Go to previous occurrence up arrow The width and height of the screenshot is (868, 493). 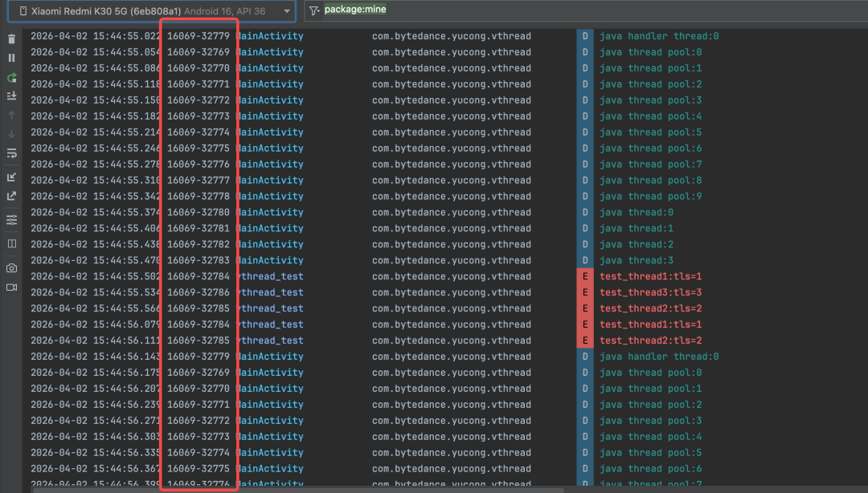click(x=11, y=115)
